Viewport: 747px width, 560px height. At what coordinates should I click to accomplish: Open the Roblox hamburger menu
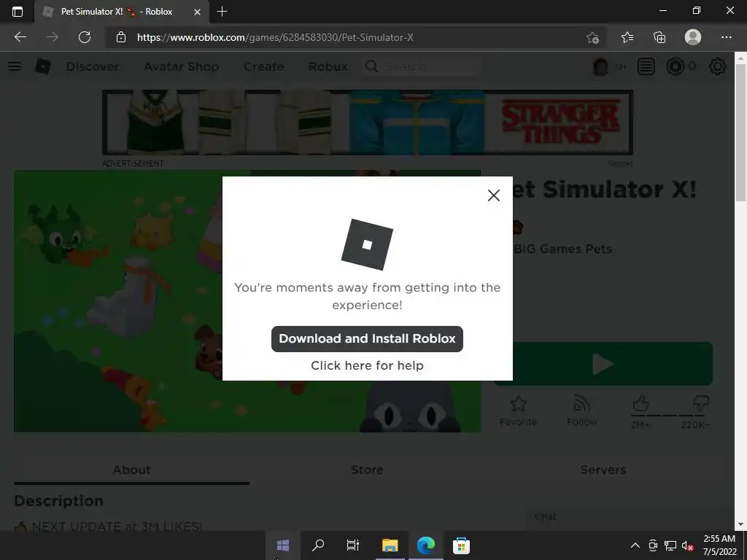tap(15, 66)
